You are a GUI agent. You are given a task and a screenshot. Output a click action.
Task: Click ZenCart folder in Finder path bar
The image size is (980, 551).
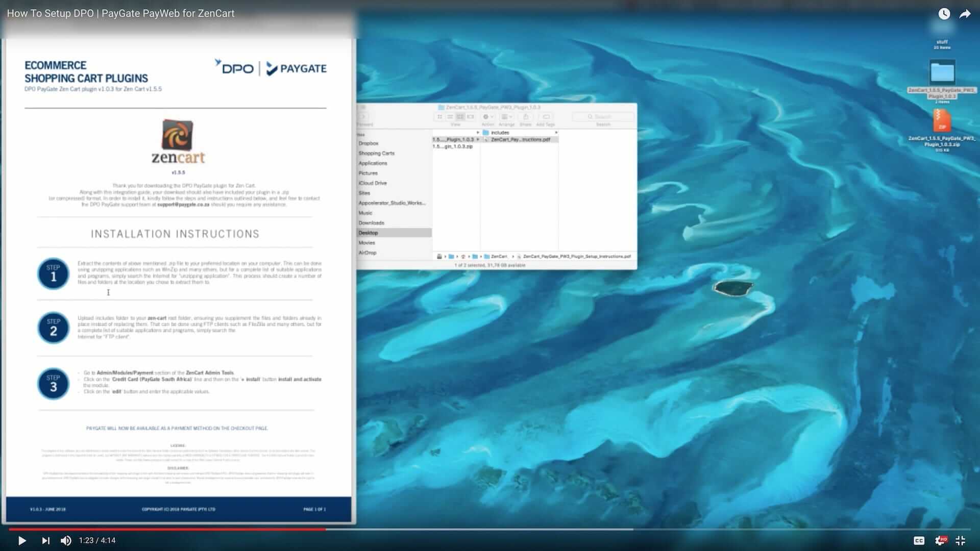pos(496,257)
